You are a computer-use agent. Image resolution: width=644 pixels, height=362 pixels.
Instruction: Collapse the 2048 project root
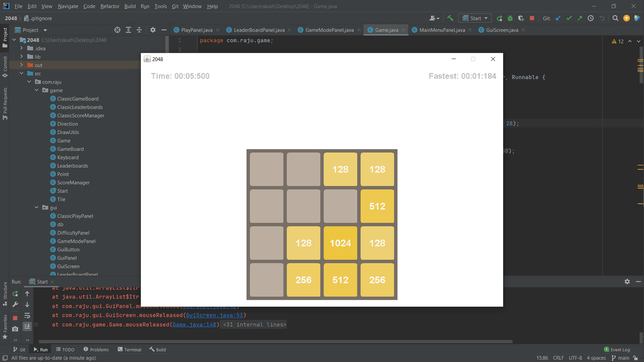click(14, 40)
